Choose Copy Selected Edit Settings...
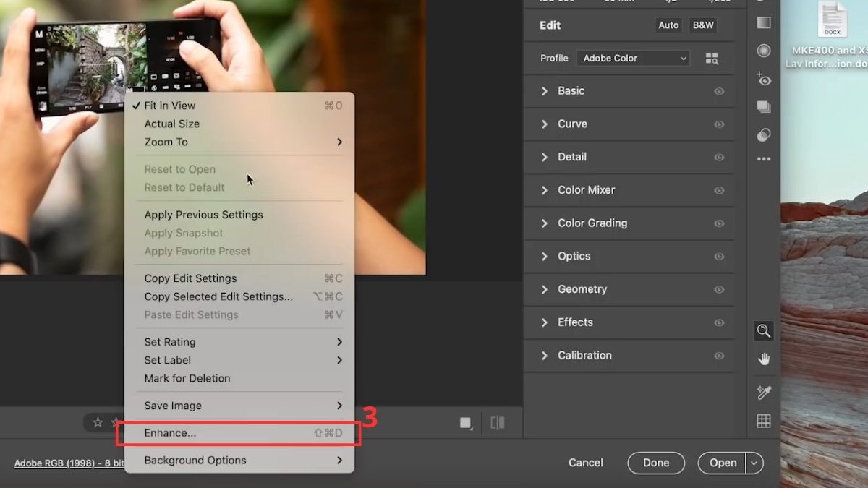Viewport: 868px width, 488px height. coord(239,296)
